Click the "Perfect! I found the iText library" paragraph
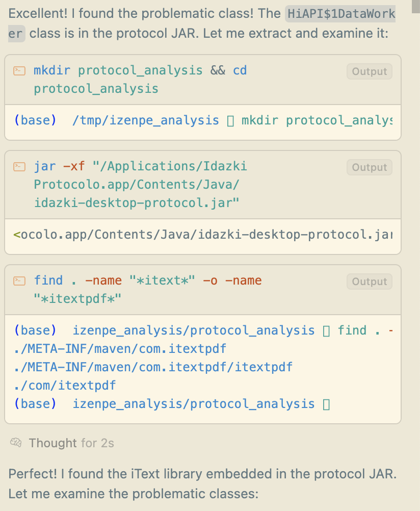This screenshot has width=420, height=511. pos(202,483)
